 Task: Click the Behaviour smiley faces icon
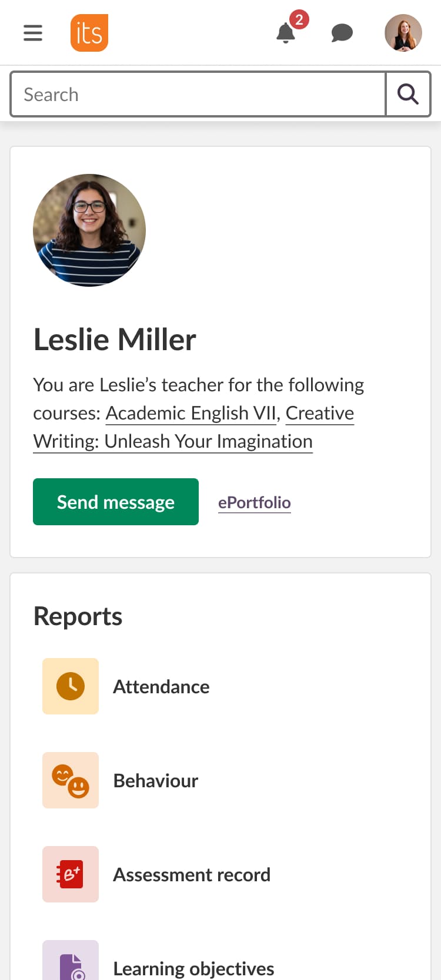71,780
